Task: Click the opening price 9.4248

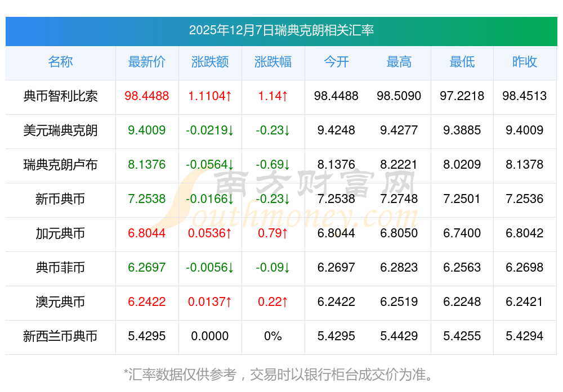Action: [336, 130]
